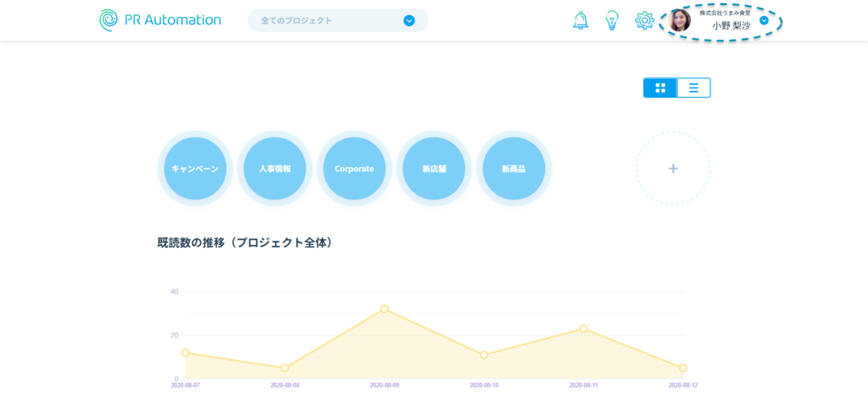Screen dimensions: 868x409
Task: Switch to list view layout
Action: [693, 87]
